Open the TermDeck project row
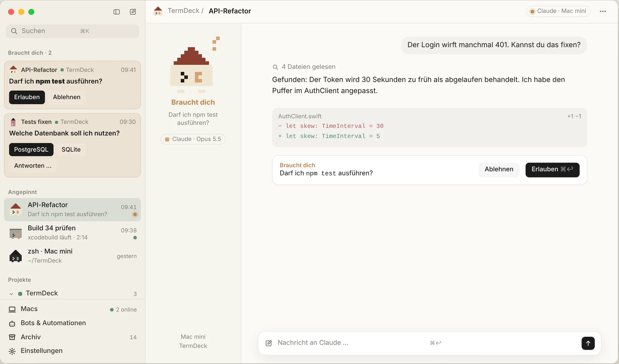Viewport: 619px width, 364px height. coord(72,294)
